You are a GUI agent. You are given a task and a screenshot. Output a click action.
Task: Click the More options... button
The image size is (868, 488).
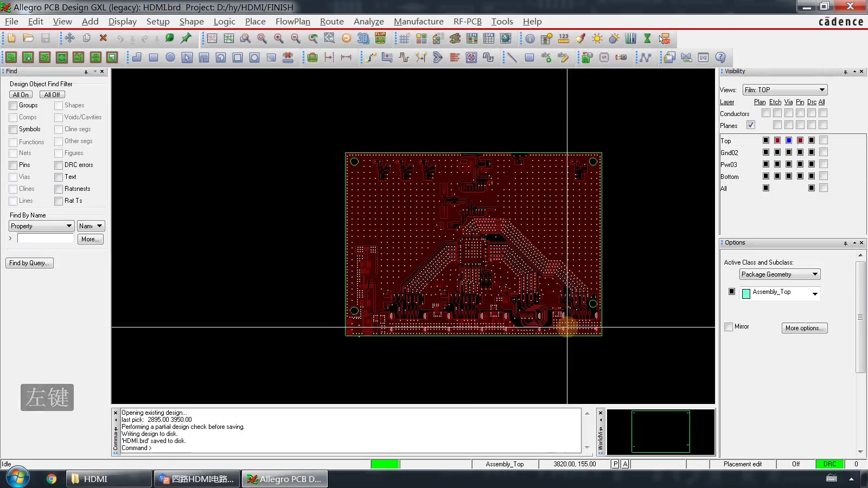click(805, 328)
